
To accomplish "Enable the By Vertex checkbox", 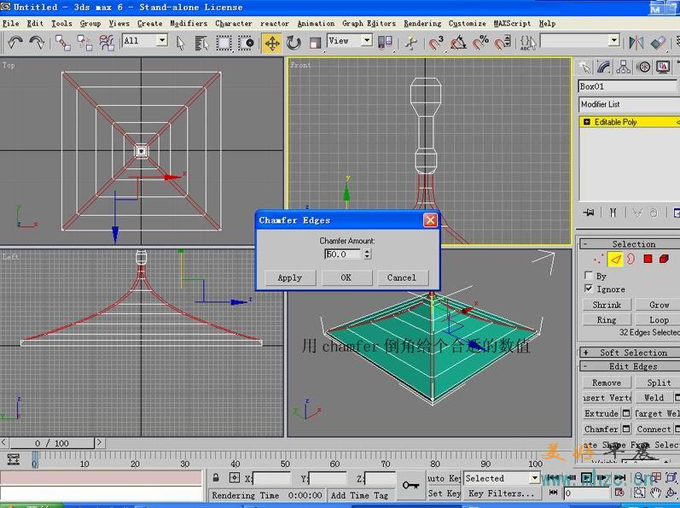I will 588,275.
